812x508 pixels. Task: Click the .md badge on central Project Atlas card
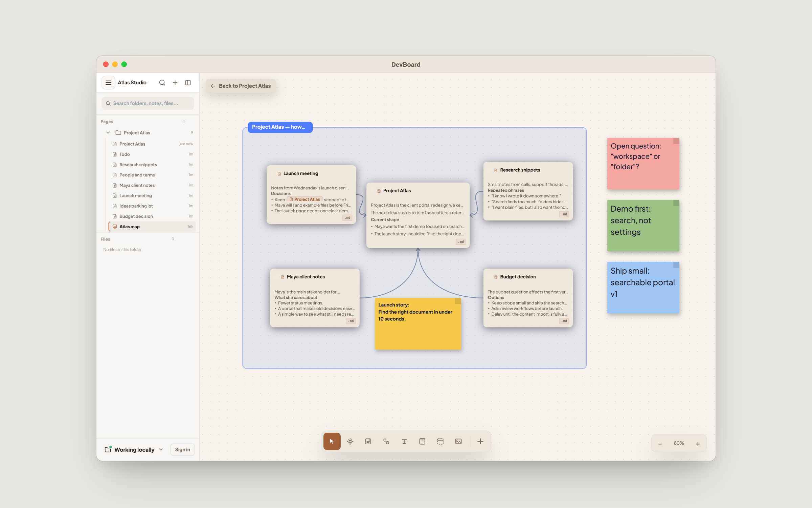click(461, 242)
